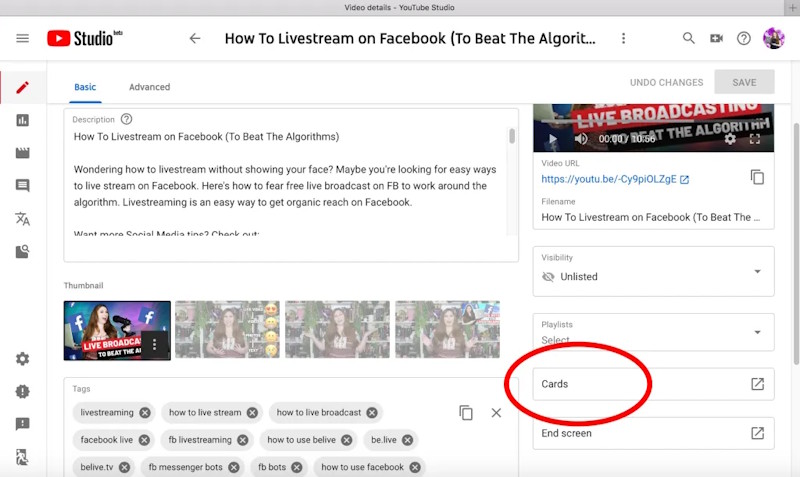Open help via the question mark icon

click(744, 38)
